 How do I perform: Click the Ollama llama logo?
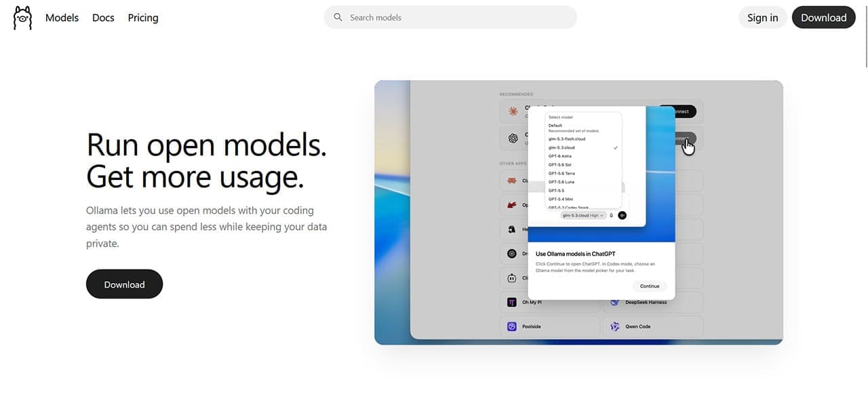(22, 18)
